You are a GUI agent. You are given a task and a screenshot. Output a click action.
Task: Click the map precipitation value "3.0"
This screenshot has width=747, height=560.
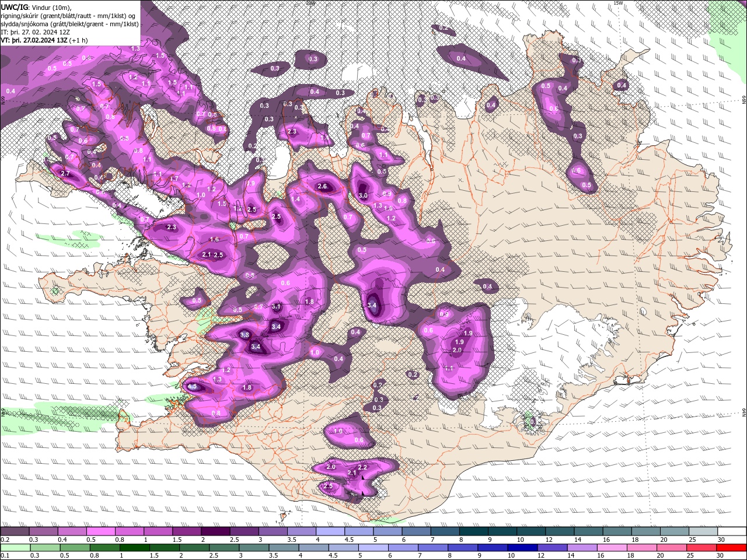[x=363, y=196]
